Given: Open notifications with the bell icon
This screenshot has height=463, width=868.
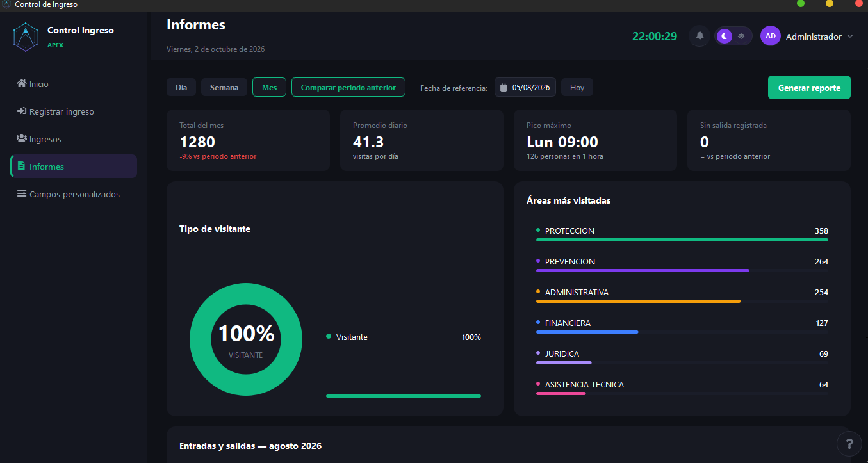Looking at the screenshot, I should pyautogui.click(x=700, y=36).
